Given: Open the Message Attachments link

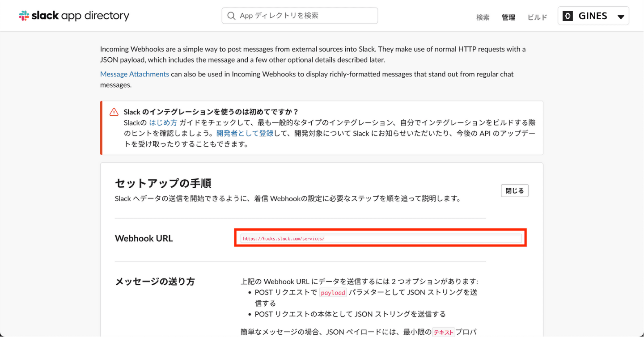Looking at the screenshot, I should [134, 74].
